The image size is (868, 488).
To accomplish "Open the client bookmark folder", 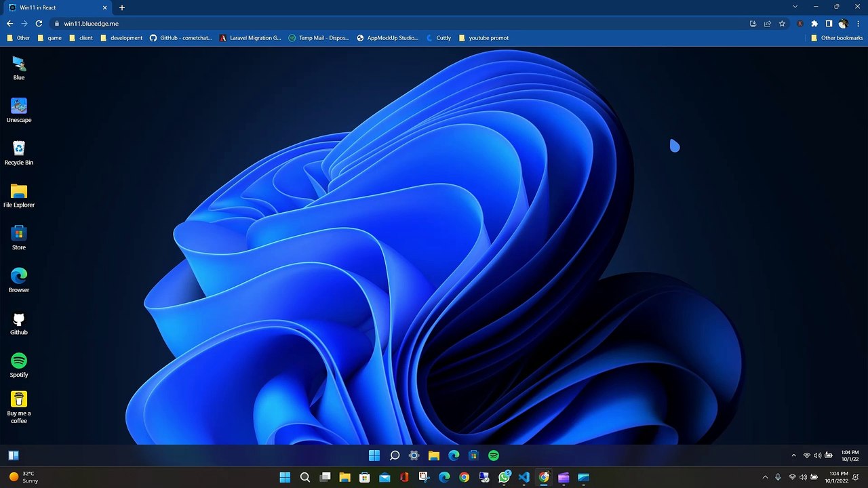I will pos(81,38).
